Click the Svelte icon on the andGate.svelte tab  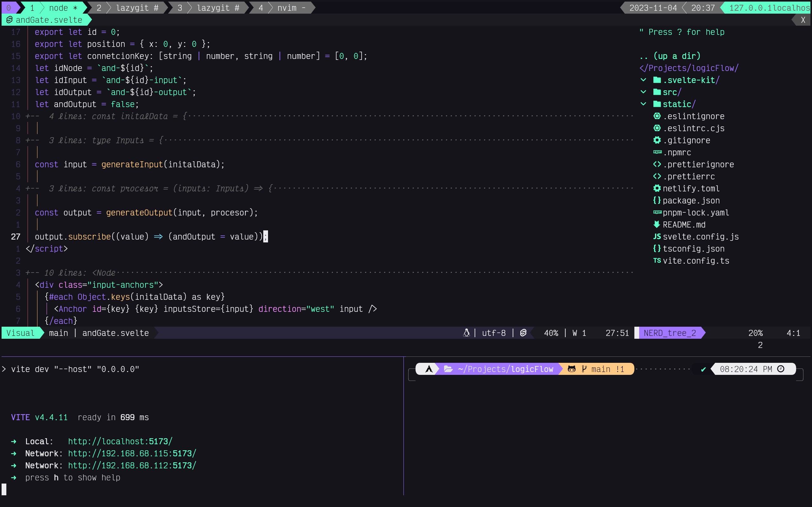[x=9, y=20]
